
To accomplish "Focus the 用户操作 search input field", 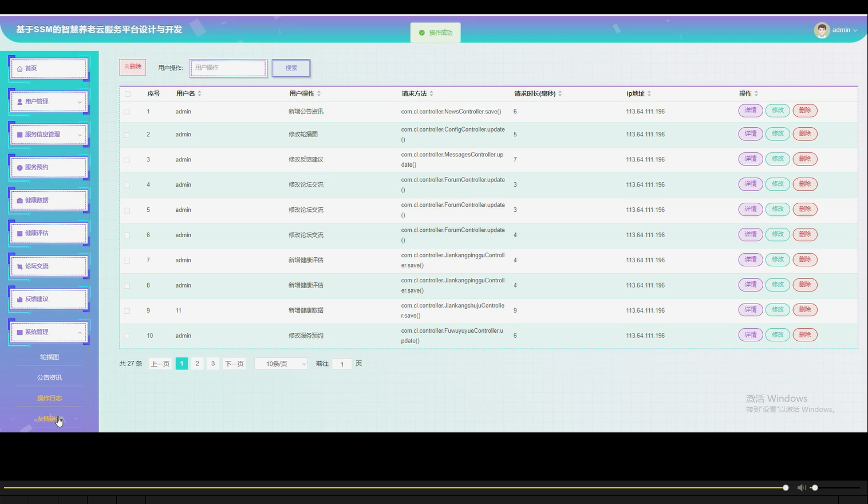I will pyautogui.click(x=228, y=68).
